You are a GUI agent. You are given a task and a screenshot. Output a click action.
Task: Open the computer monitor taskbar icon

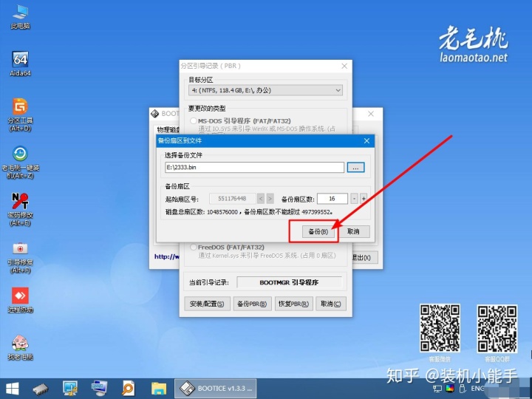[70, 389]
